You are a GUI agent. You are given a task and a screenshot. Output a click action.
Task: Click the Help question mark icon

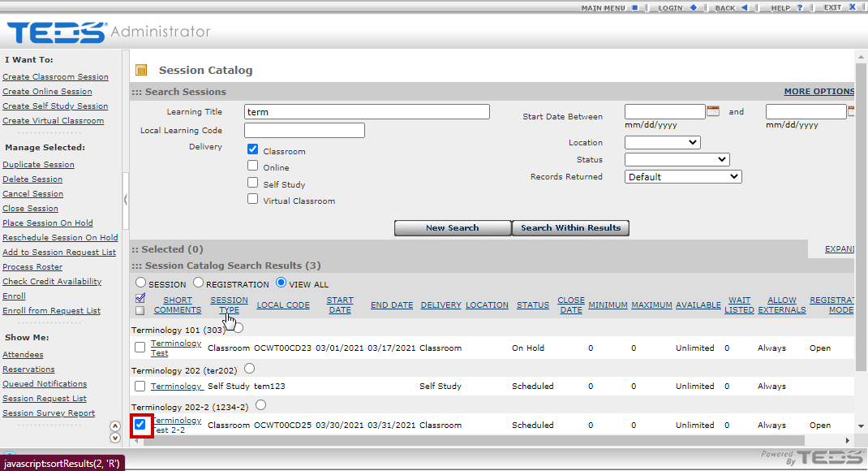(799, 7)
